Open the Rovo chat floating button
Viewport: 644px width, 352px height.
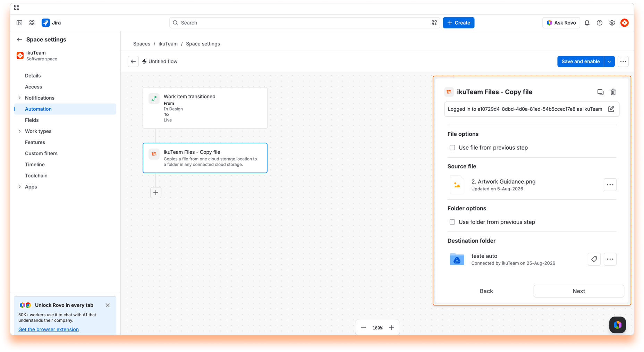tap(618, 325)
